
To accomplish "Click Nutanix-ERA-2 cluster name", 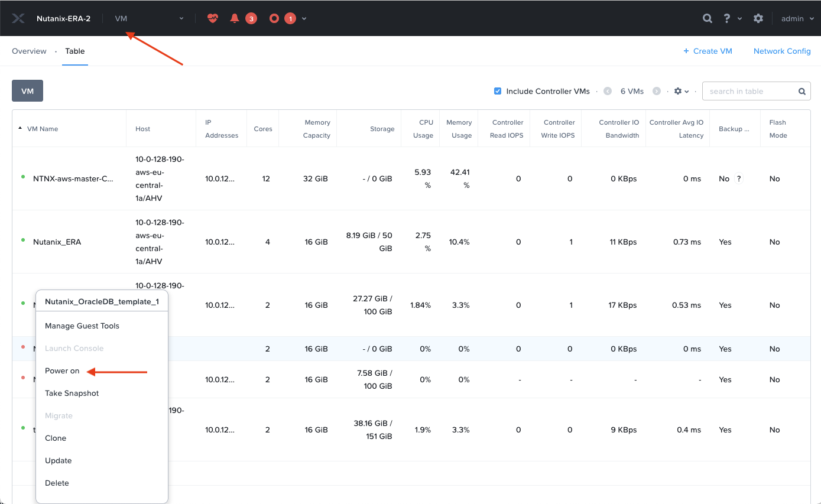I will click(63, 18).
